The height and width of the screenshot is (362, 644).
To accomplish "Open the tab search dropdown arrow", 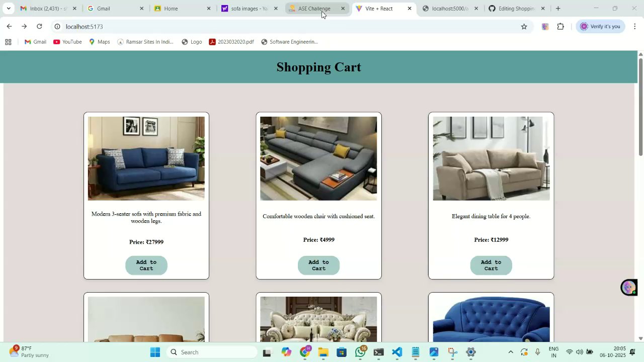I will click(x=9, y=9).
